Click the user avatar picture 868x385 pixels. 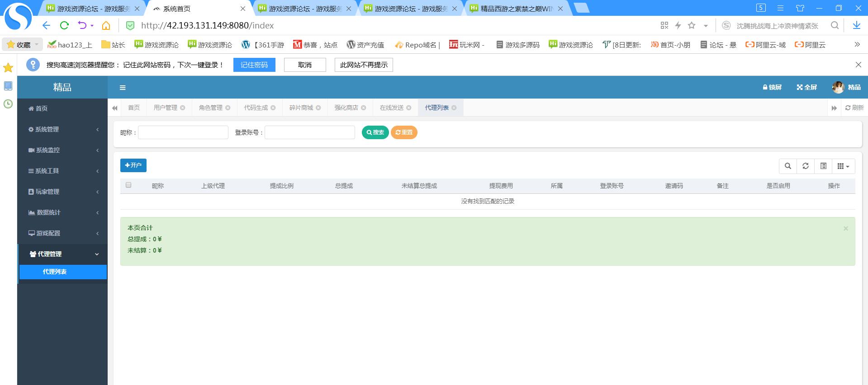tap(838, 87)
